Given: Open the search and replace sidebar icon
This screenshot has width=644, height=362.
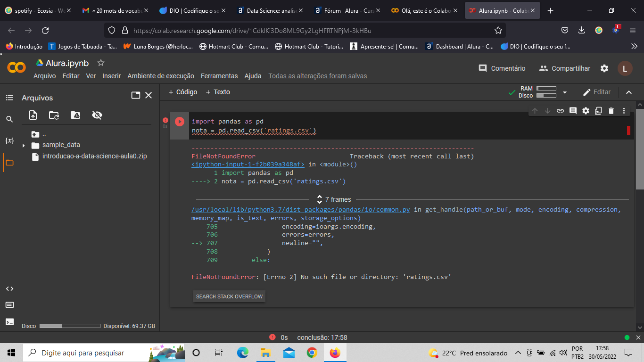Looking at the screenshot, I should 9,119.
